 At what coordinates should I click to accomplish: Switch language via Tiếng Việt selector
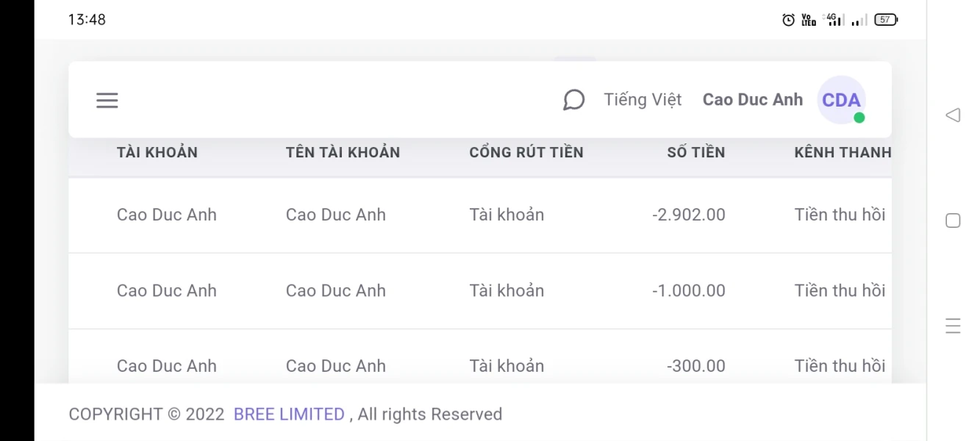tap(643, 100)
